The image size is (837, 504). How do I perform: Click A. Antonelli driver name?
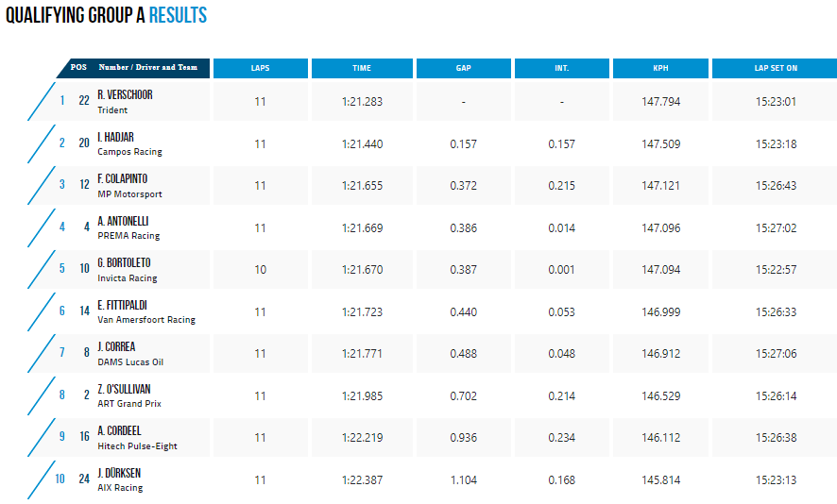coord(123,221)
